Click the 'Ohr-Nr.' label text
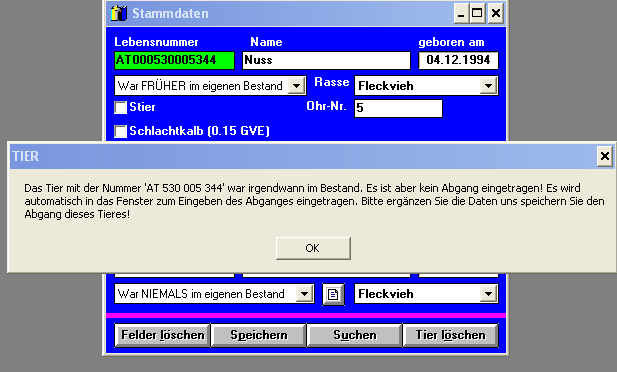 click(326, 106)
